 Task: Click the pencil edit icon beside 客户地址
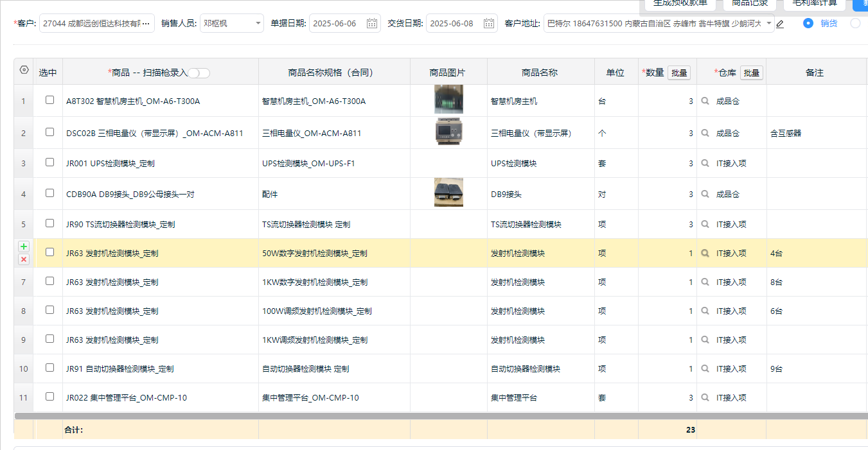point(780,24)
